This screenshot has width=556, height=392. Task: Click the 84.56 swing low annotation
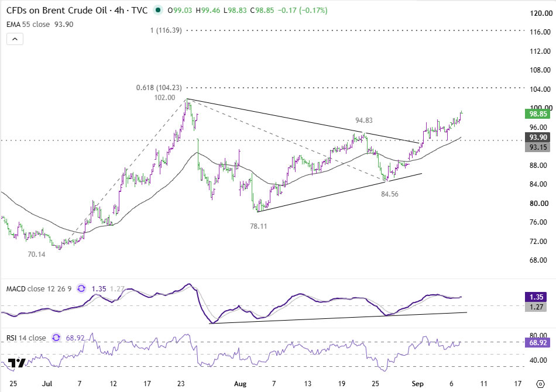[390, 194]
